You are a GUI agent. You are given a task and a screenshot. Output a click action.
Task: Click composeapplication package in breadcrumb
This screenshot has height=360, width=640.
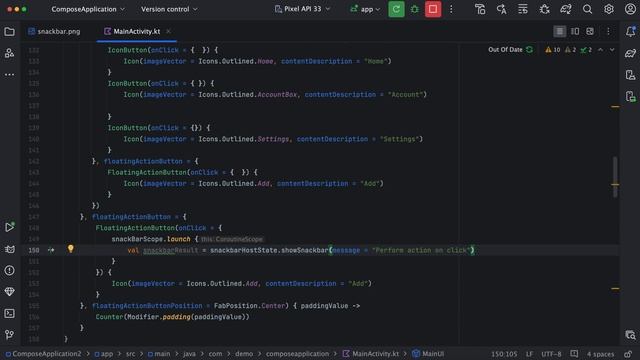pos(297,354)
